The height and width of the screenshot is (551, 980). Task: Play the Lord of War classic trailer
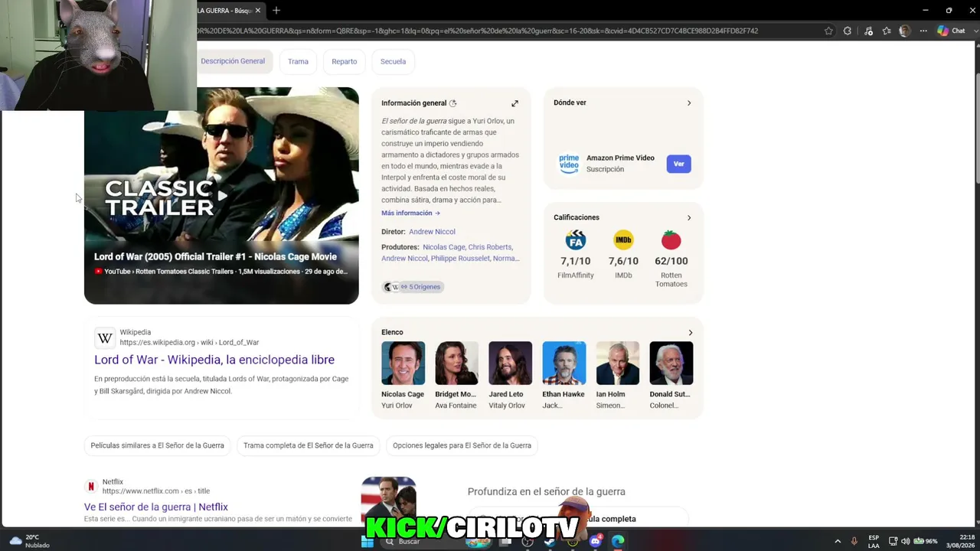pyautogui.click(x=221, y=195)
